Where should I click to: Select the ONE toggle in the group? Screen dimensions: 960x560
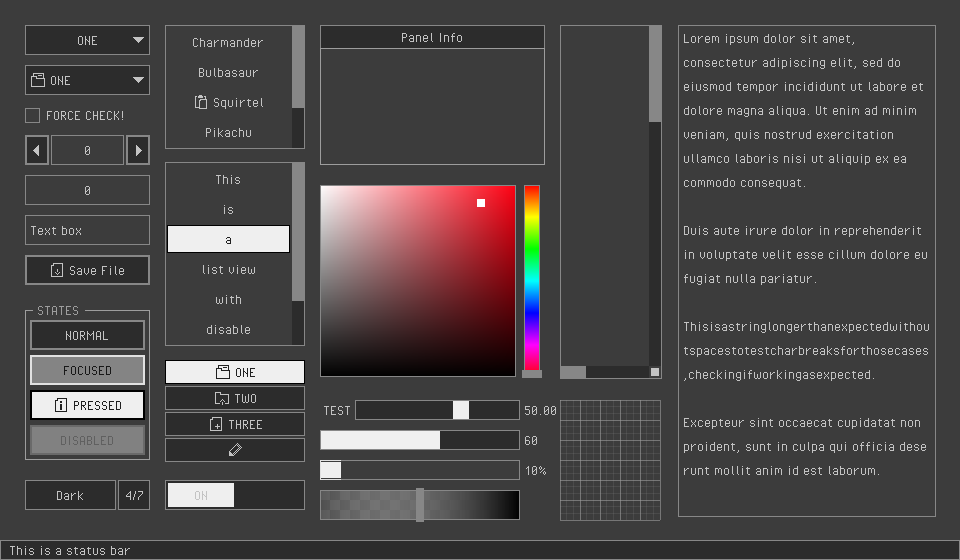tap(234, 372)
